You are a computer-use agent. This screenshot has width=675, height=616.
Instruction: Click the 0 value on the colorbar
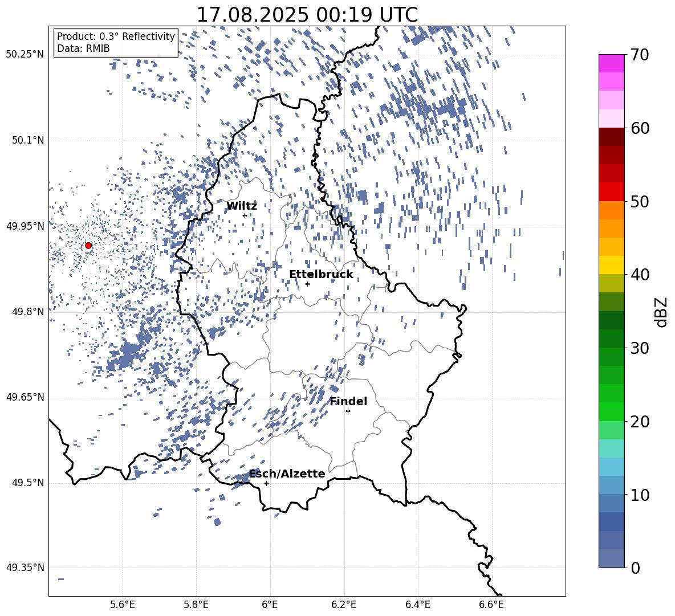pyautogui.click(x=635, y=568)
